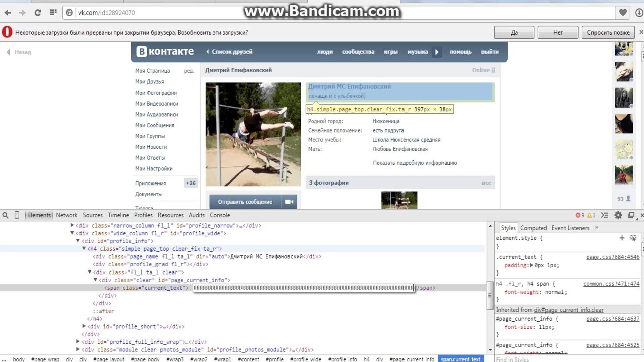Go forward with the browser forward arrow

22,13
